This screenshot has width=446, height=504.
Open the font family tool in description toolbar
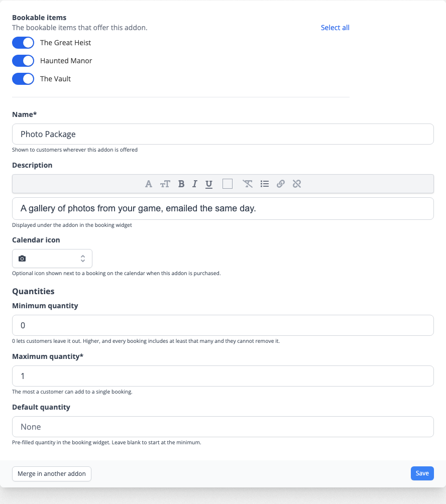pos(148,184)
